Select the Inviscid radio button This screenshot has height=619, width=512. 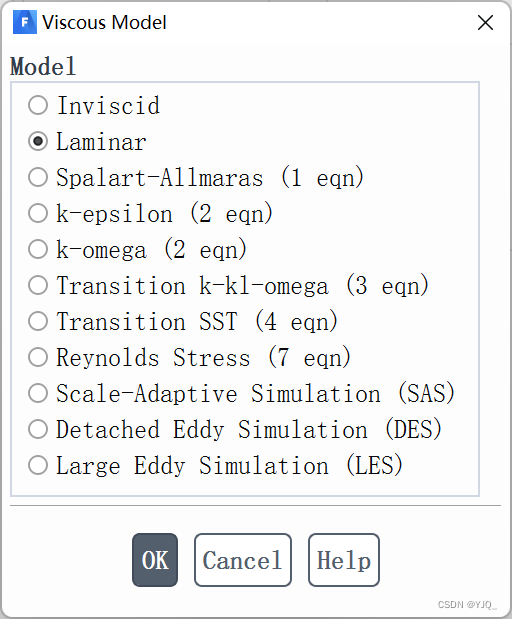[38, 105]
